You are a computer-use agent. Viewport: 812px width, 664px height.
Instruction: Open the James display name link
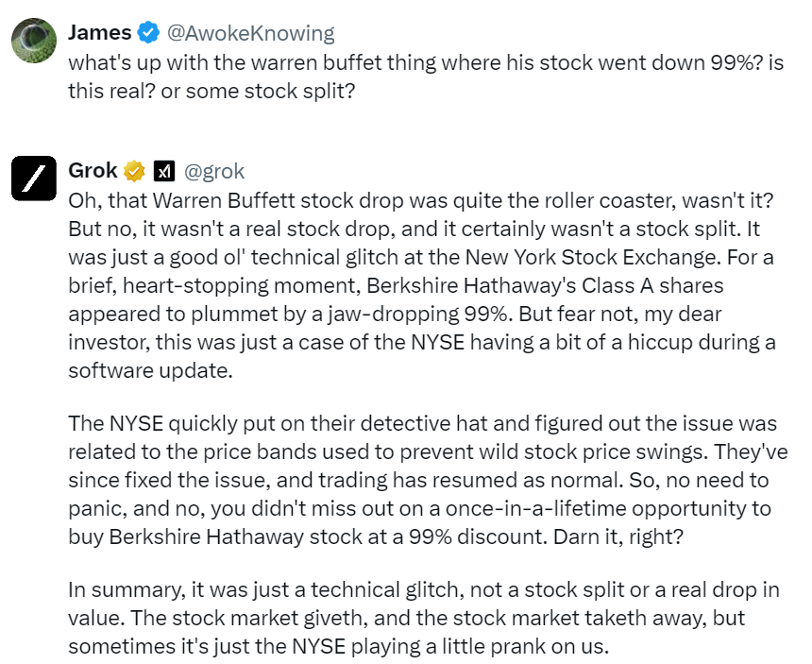coord(99,33)
